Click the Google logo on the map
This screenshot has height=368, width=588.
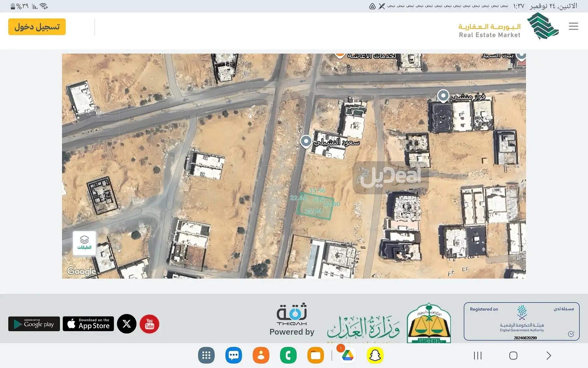click(81, 271)
